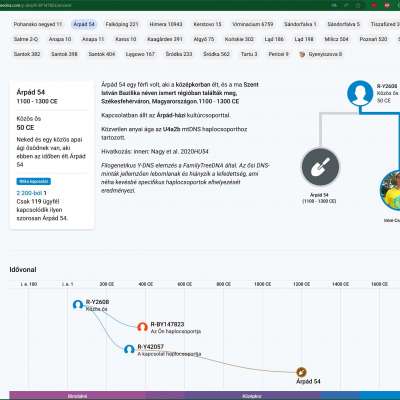The image size is (400, 400).
Task: Select the Sándorfalva 5 chip
Action: tap(343, 24)
